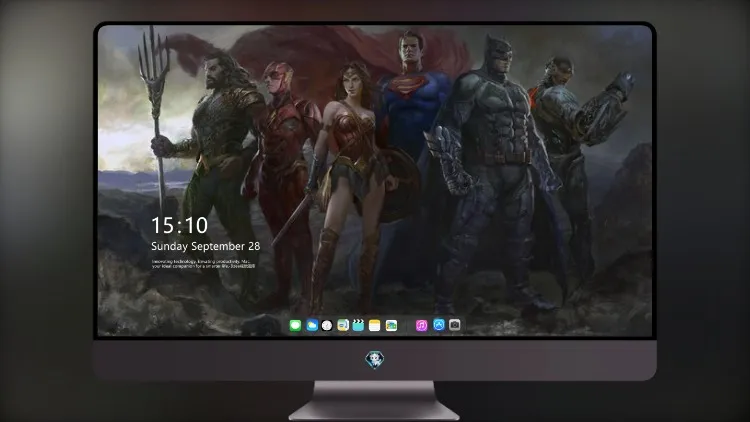Open the green Messages app in dock
750x422 pixels.
click(x=295, y=326)
